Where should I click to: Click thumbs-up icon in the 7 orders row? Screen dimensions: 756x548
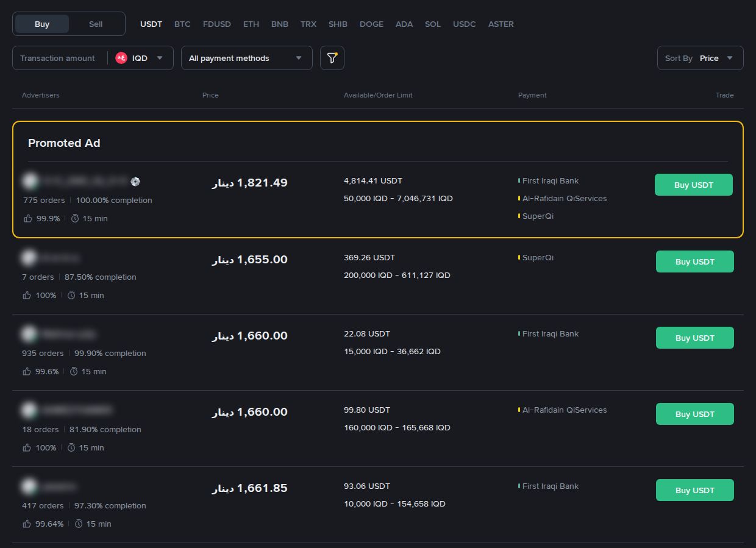tap(27, 295)
